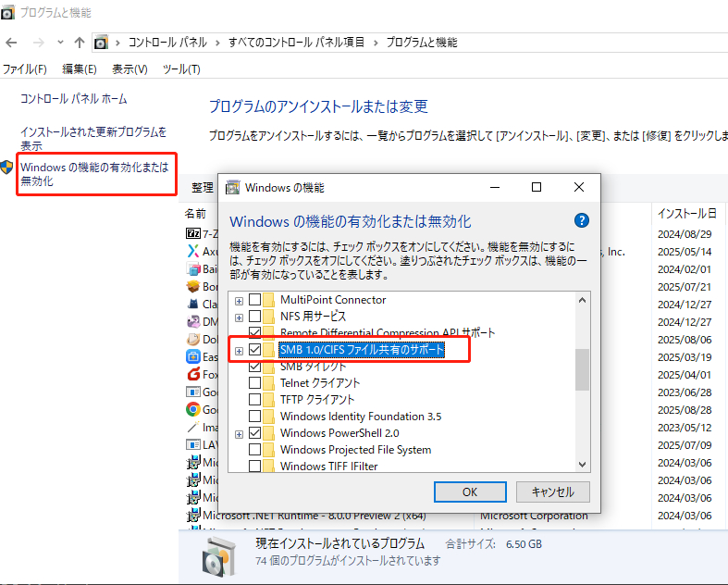Expand the NFS 用サービス tree node
Image resolution: width=728 pixels, height=585 pixels.
[239, 317]
